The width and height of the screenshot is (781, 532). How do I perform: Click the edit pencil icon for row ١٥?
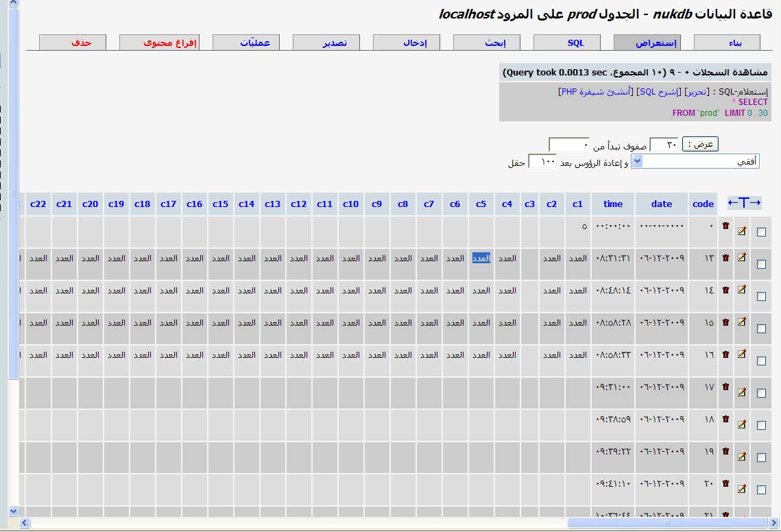742,322
